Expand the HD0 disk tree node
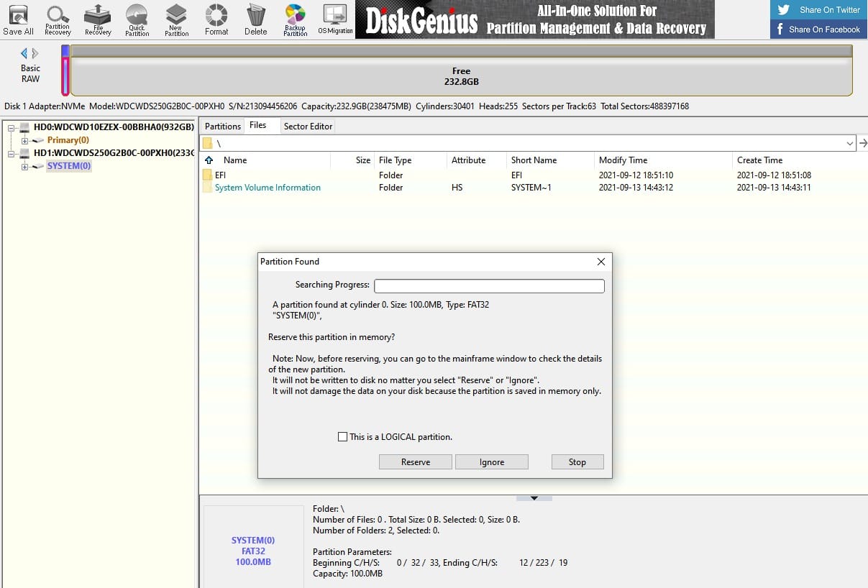The width and height of the screenshot is (868, 588). click(12, 127)
